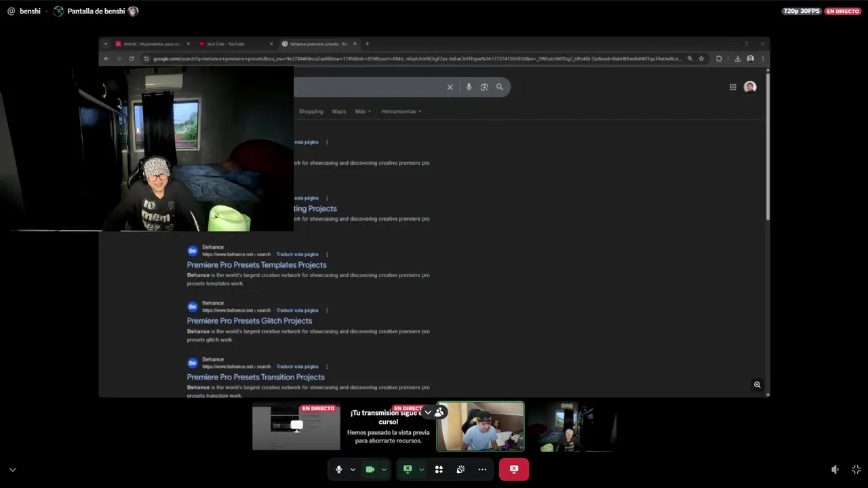Open microphone input options arrow
The height and width of the screenshot is (488, 868).
pyautogui.click(x=353, y=469)
